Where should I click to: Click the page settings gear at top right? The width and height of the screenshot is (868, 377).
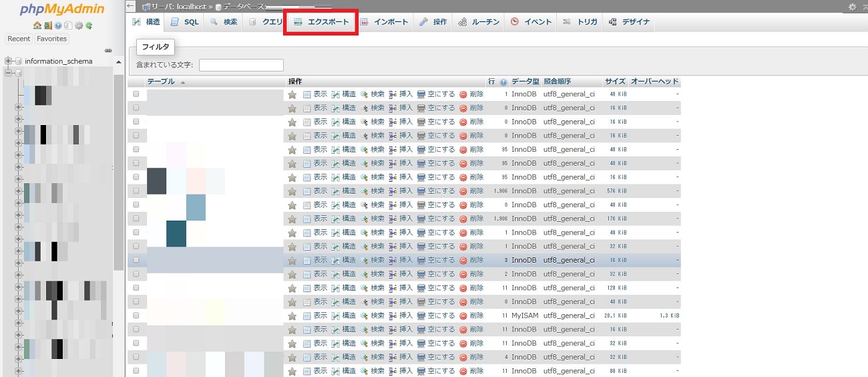[852, 7]
